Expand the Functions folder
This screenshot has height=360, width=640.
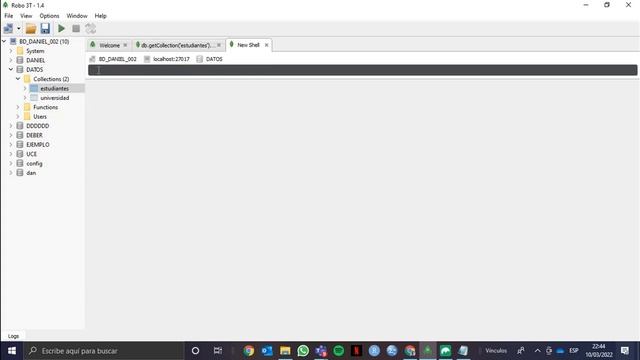18,107
